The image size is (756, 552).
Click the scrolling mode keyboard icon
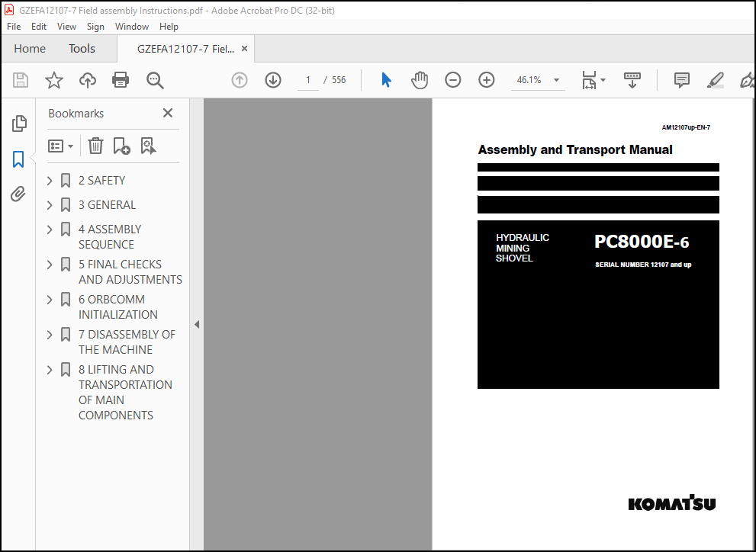click(x=632, y=80)
